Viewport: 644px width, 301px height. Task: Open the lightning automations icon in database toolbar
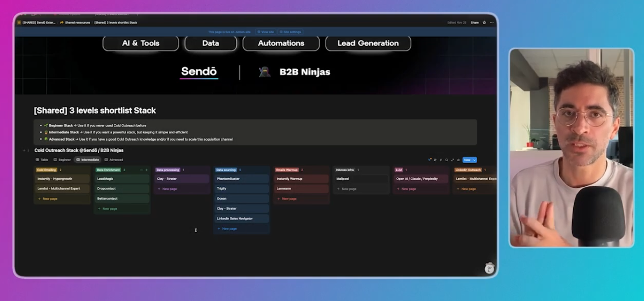pos(441,160)
